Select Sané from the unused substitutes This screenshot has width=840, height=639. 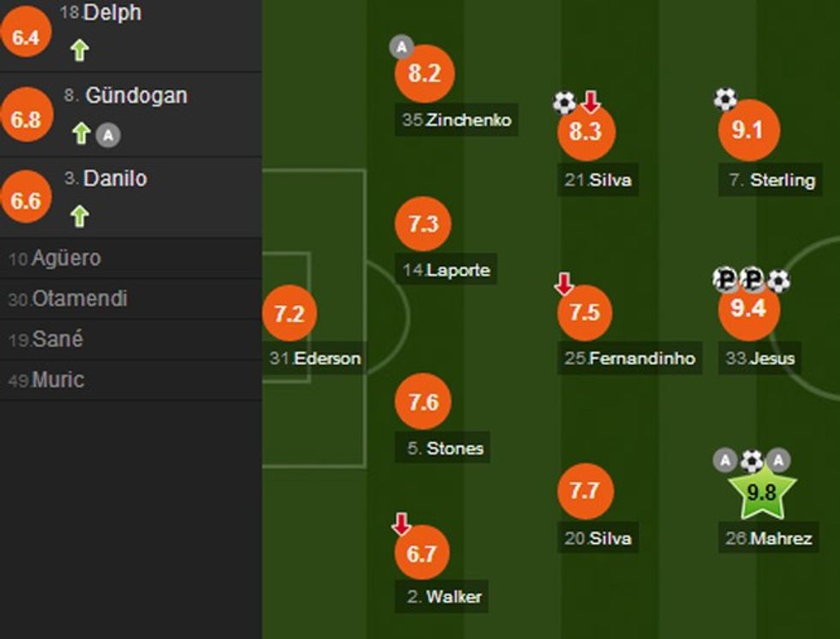(47, 339)
